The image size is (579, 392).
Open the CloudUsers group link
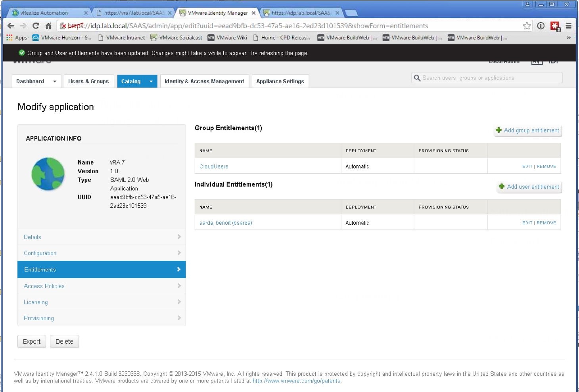[214, 166]
